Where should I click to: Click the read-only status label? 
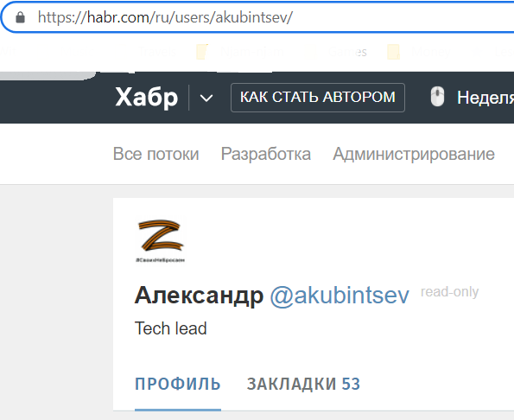pyautogui.click(x=450, y=291)
